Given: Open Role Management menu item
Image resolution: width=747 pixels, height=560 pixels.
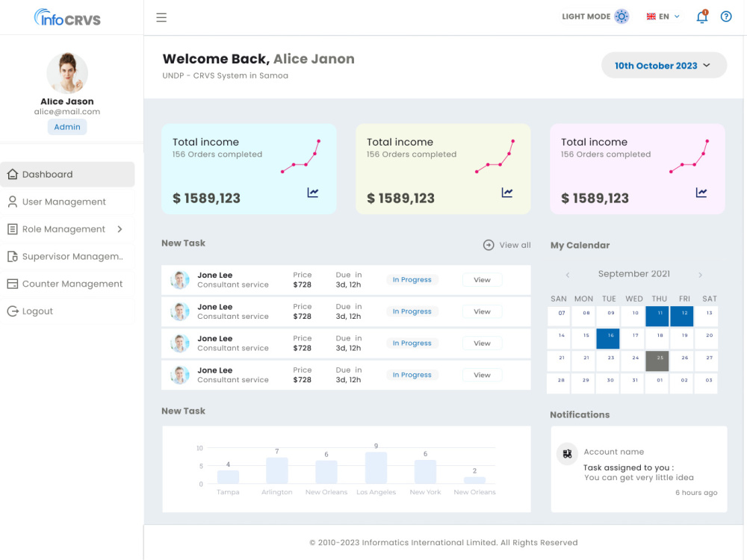Looking at the screenshot, I should point(67,229).
